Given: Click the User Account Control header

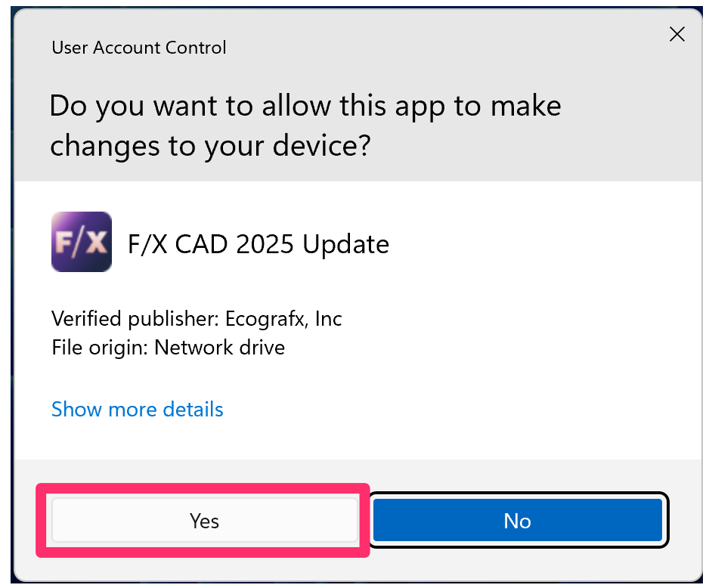Looking at the screenshot, I should (x=138, y=48).
